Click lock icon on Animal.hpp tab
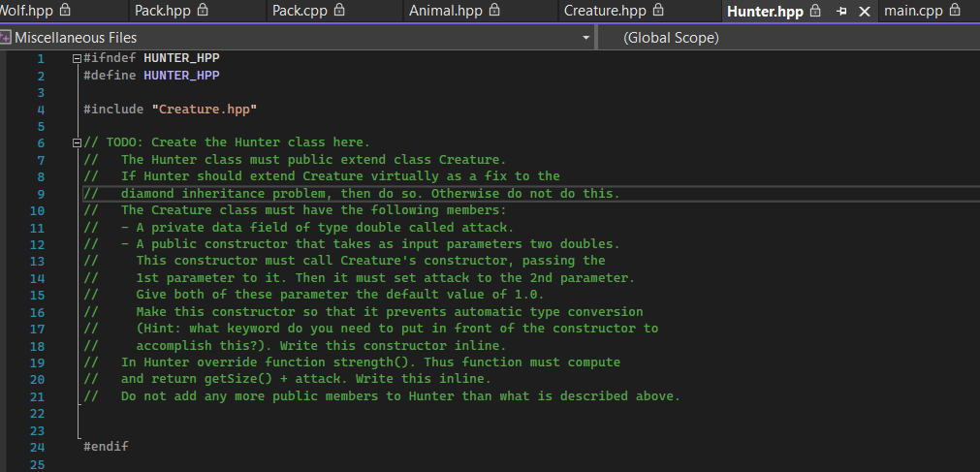Image resolution: width=980 pixels, height=472 pixels. (x=494, y=10)
